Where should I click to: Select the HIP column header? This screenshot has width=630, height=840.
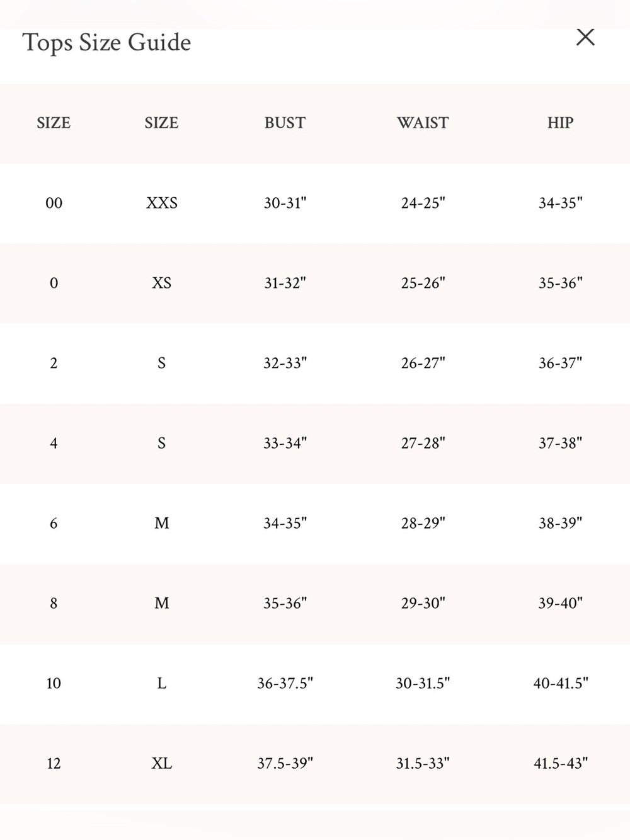560,123
